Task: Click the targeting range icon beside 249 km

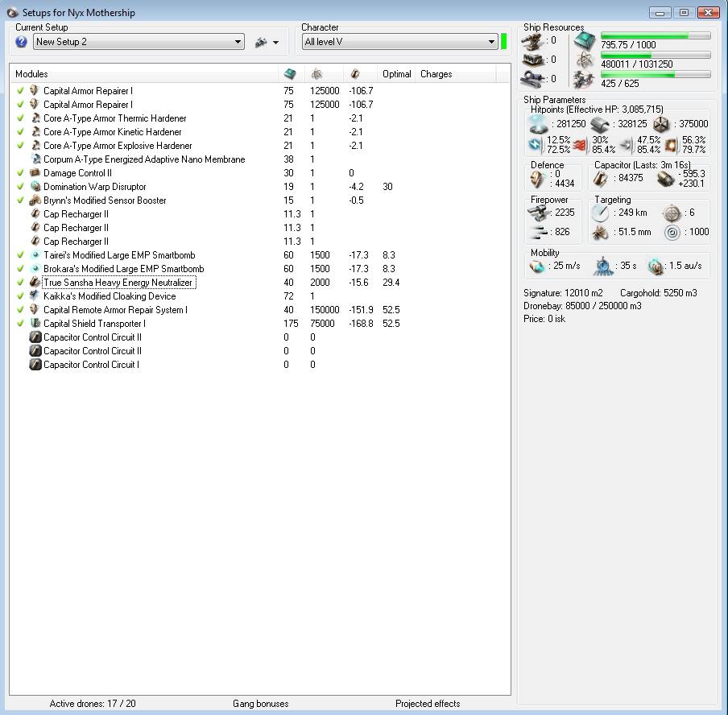Action: coord(600,213)
